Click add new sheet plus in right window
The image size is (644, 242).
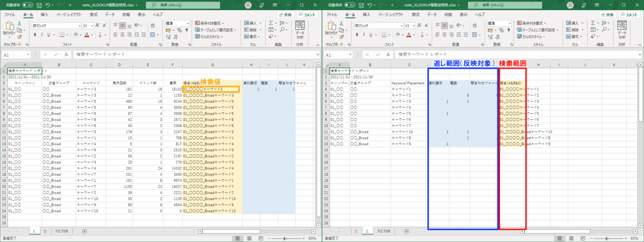pyautogui.click(x=406, y=231)
